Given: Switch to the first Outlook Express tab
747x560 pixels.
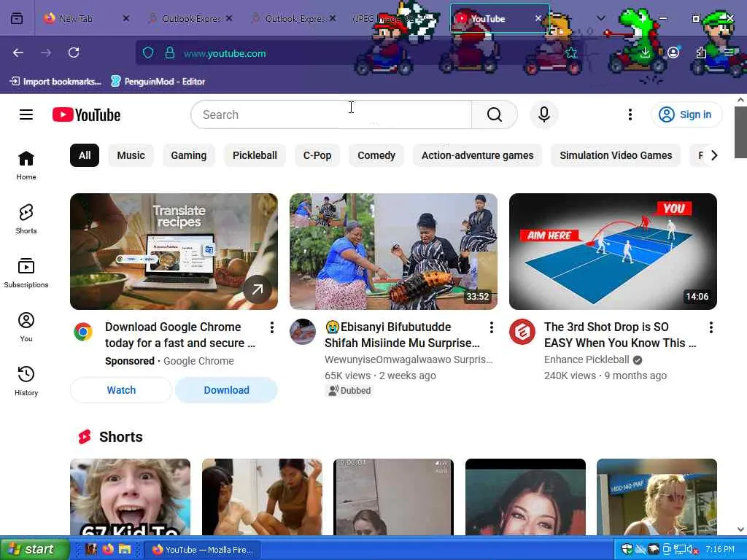Looking at the screenshot, I should coord(189,18).
